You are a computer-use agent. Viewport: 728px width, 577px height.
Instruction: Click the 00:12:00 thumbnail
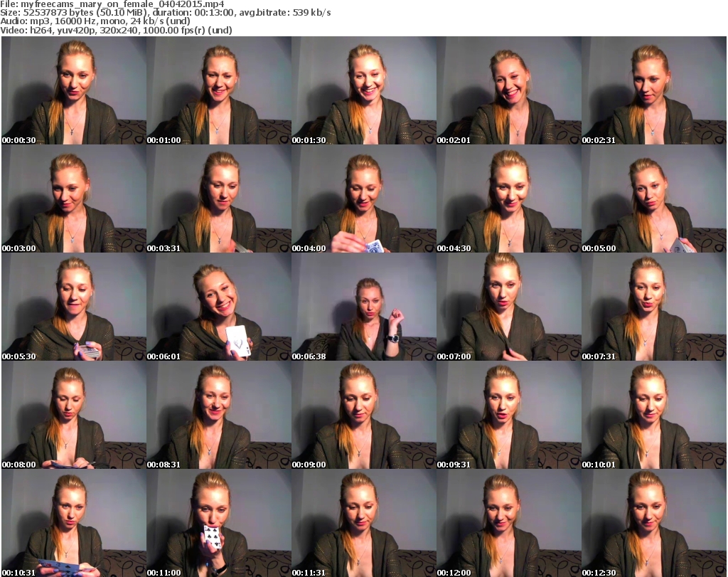coord(509,523)
